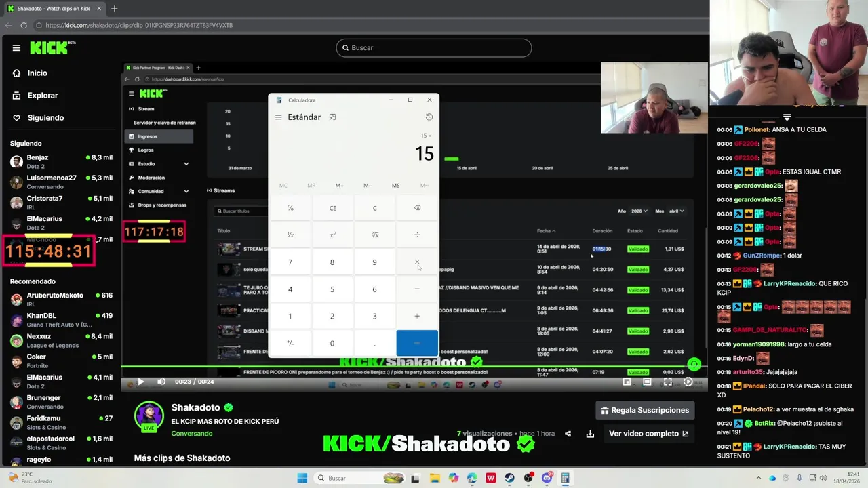This screenshot has width=868, height=488.
Task: Click the Calculator C clear button
Action: [374, 208]
